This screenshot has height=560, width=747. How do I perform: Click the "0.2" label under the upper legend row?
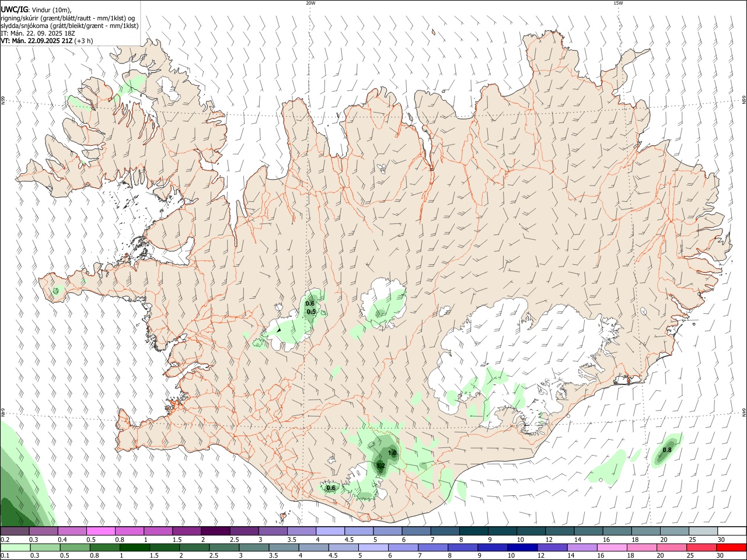[5, 540]
